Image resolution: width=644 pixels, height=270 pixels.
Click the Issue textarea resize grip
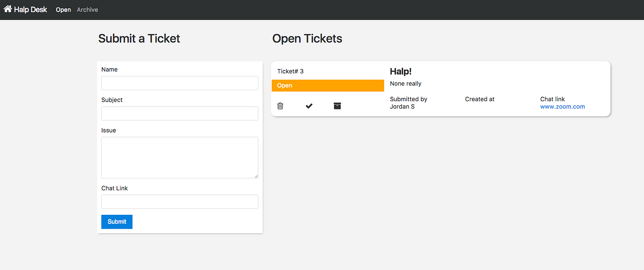[256, 176]
